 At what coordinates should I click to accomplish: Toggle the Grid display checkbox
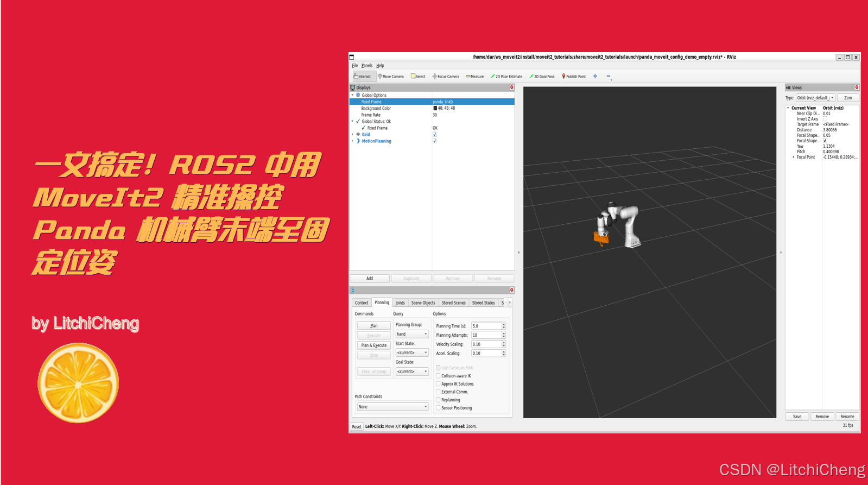(x=434, y=134)
